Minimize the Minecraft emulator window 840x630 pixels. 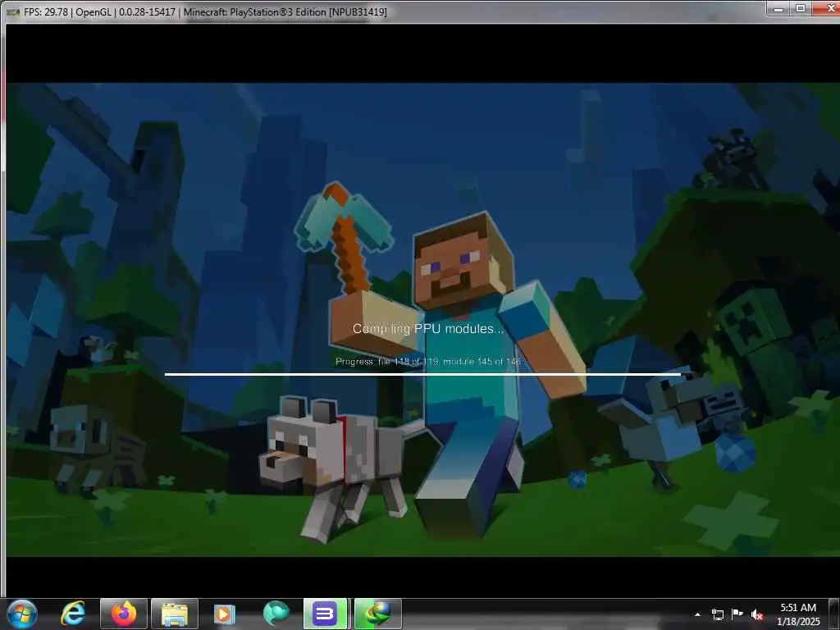coord(778,8)
